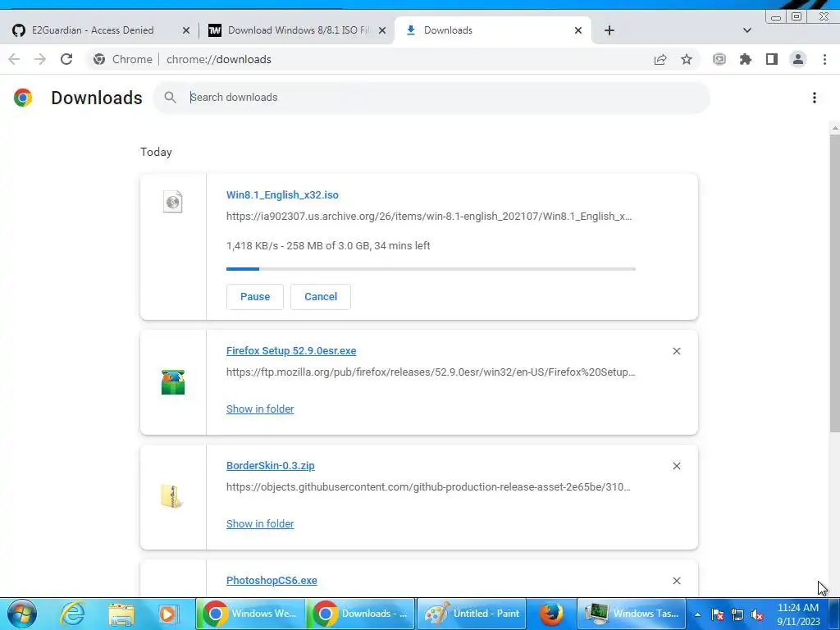Screen dimensions: 840x630
Task: Open a new tab with plus button
Action: click(x=609, y=30)
